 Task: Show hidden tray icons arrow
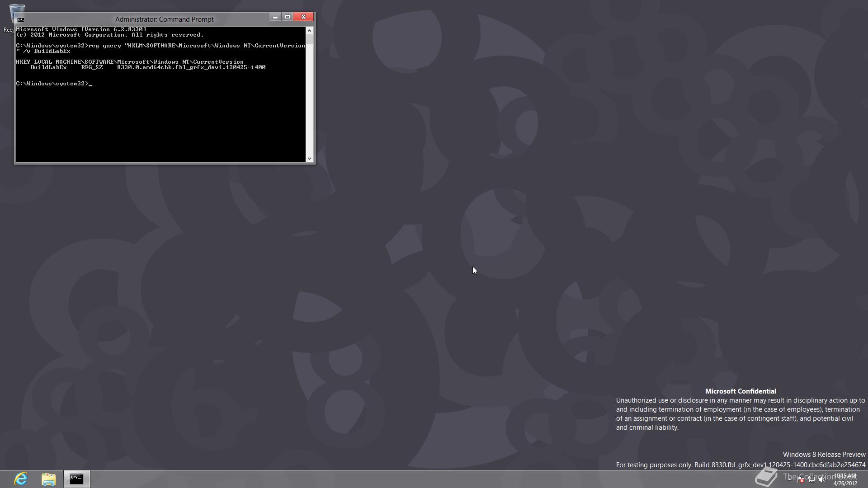pos(790,479)
